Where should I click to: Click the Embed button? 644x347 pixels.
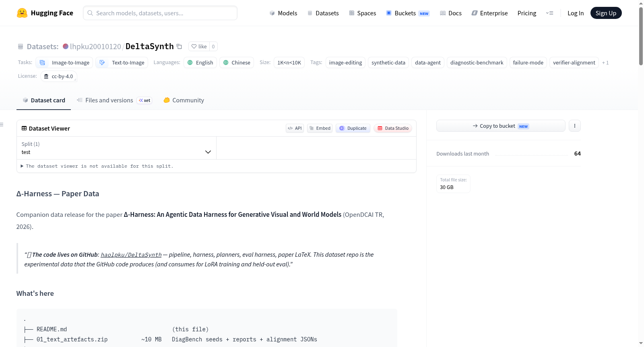click(x=320, y=128)
